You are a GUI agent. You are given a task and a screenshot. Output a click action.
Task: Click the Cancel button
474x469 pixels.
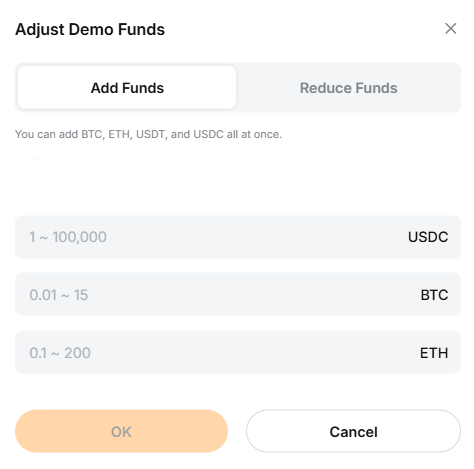(x=354, y=431)
